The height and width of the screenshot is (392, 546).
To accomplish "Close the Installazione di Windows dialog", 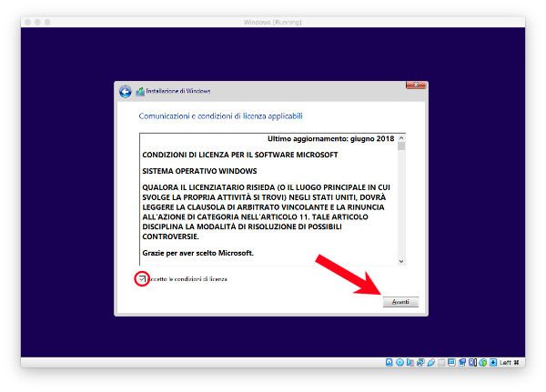I will point(416,85).
